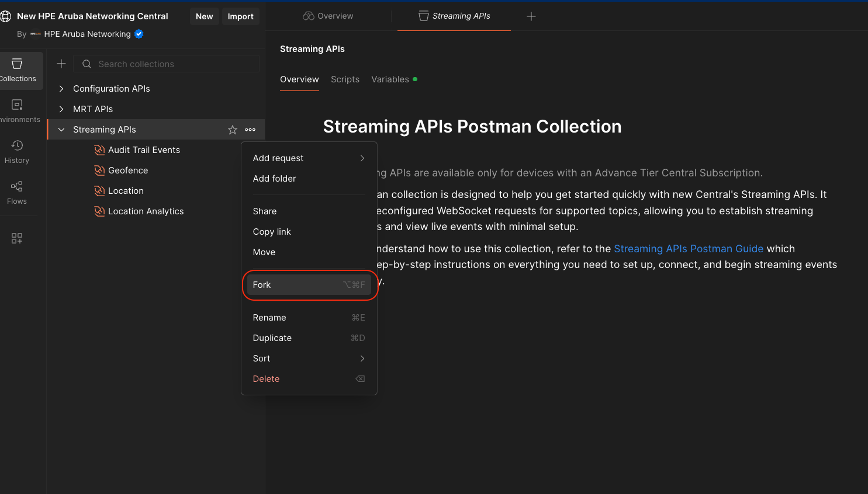Open the Sort submenu
This screenshot has width=868, height=494.
coord(309,359)
